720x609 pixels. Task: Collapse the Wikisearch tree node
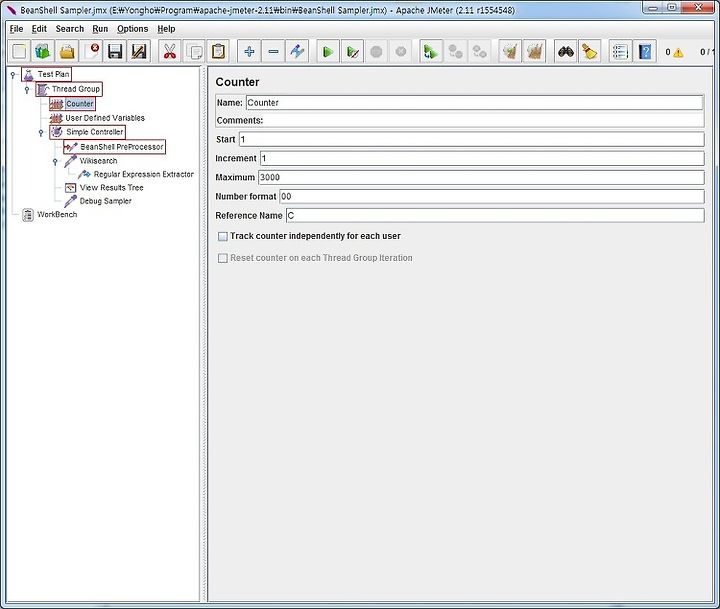55,161
